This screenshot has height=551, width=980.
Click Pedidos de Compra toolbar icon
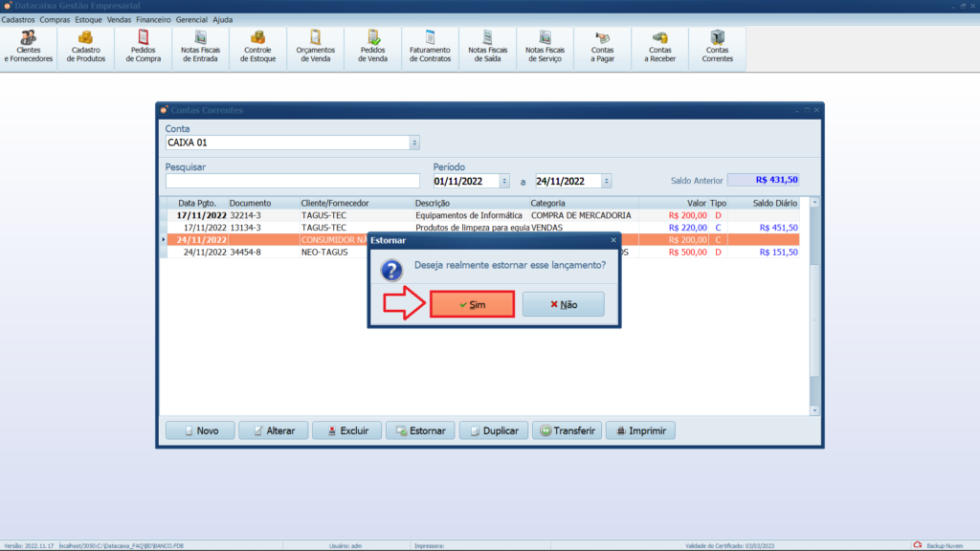tap(144, 46)
